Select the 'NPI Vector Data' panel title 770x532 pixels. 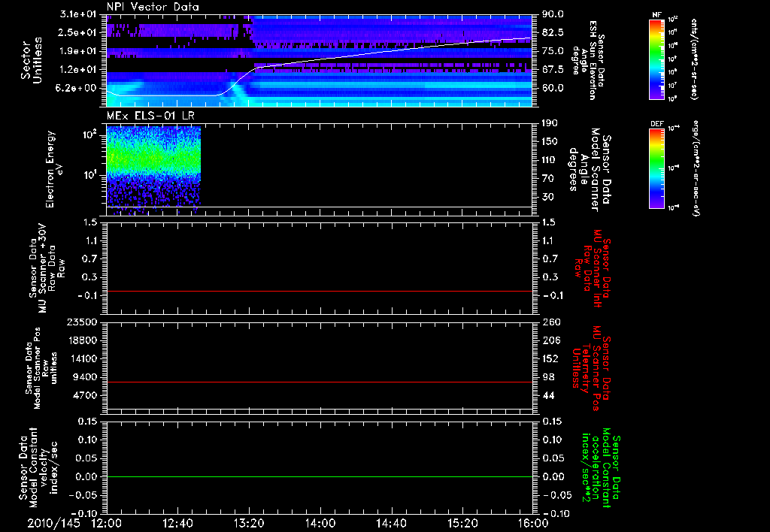pyautogui.click(x=153, y=7)
